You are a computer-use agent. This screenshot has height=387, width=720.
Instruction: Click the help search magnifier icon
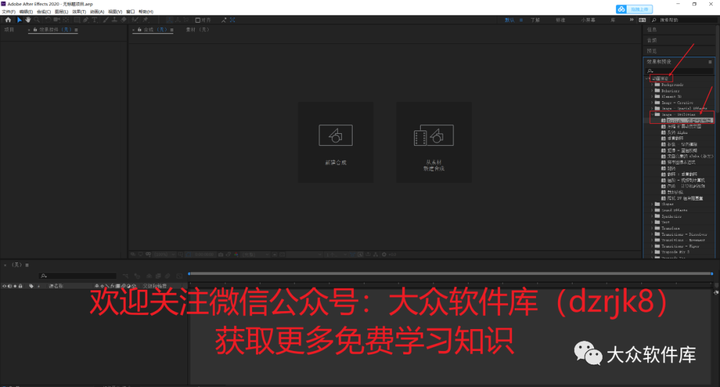point(654,20)
